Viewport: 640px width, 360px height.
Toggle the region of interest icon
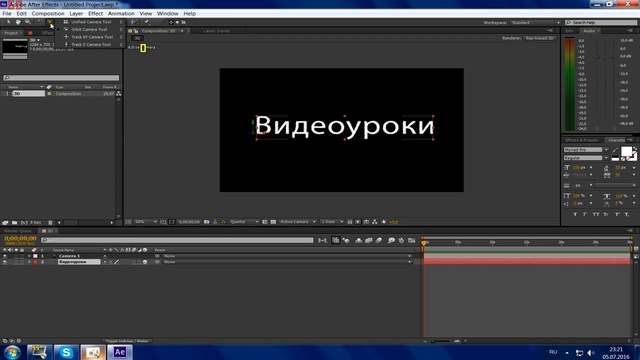pos(265,222)
